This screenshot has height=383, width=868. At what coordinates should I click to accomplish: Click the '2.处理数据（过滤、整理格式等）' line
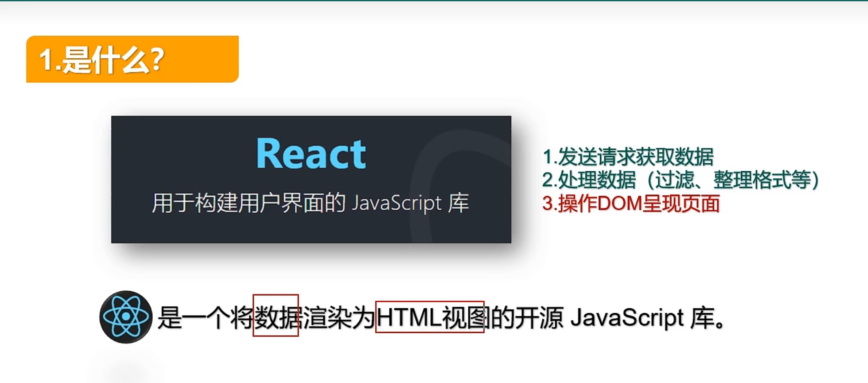point(680,180)
